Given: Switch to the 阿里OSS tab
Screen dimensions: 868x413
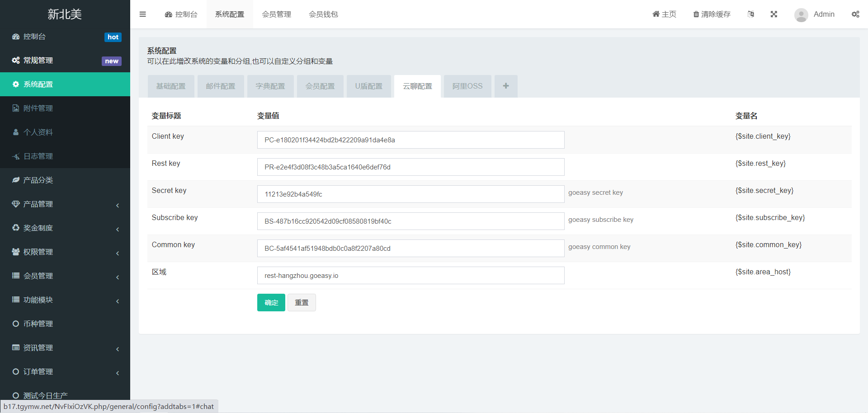Looking at the screenshot, I should coord(467,86).
